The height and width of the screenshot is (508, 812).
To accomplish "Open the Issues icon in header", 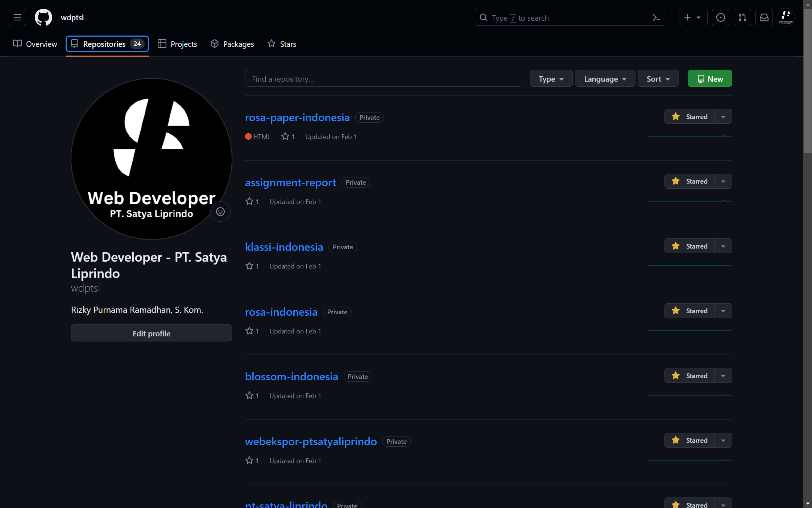I will point(720,17).
